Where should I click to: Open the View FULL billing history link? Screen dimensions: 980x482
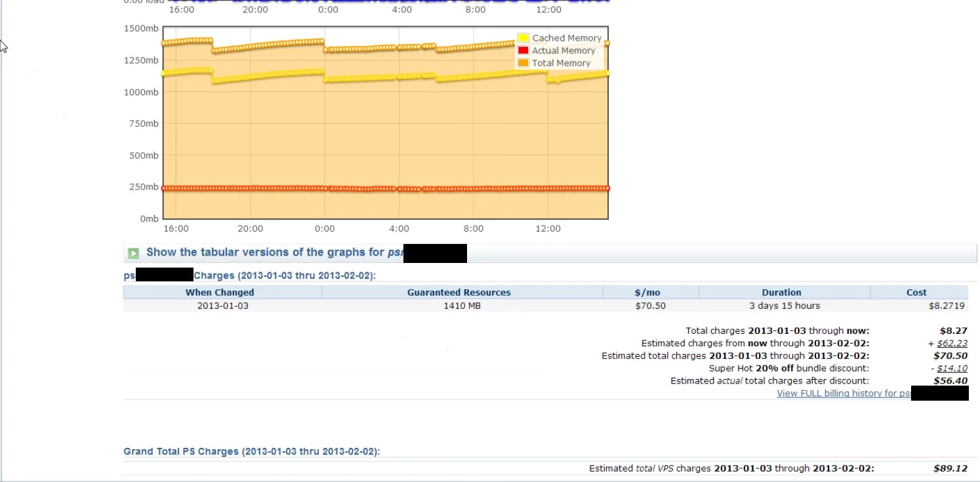point(844,393)
